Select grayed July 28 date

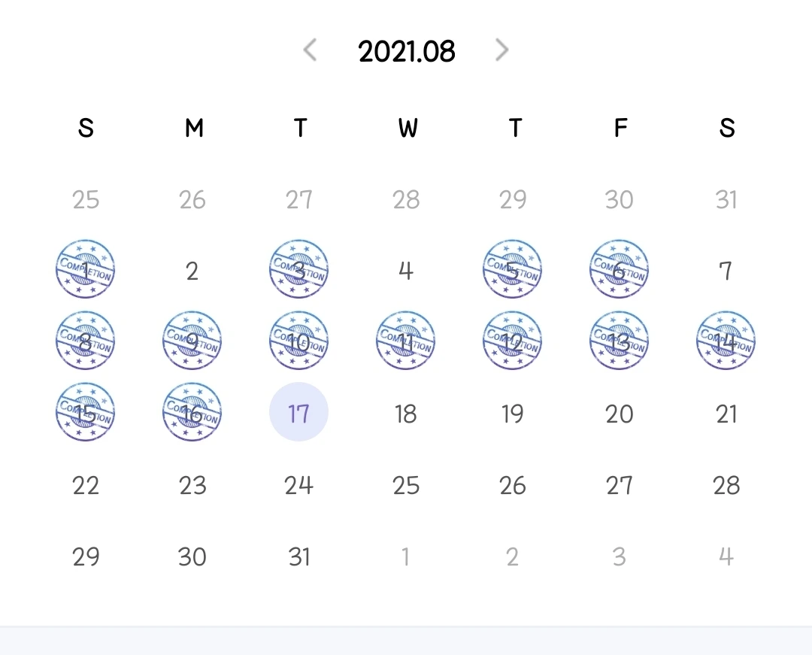point(406,199)
